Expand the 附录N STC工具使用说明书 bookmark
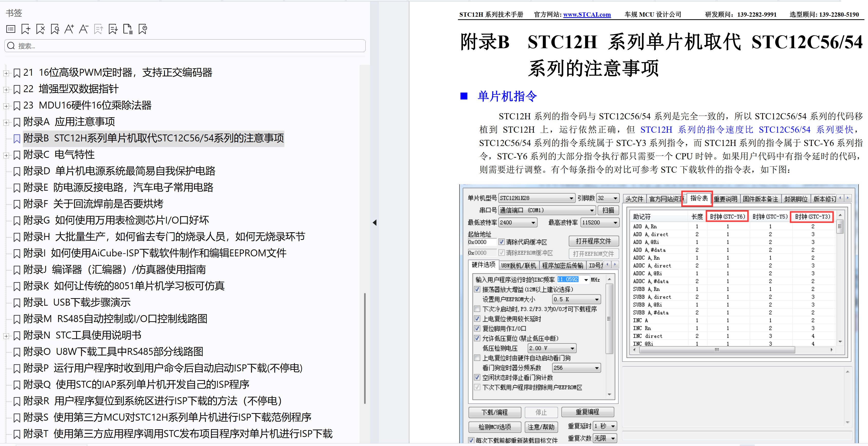Viewport: 868px width, 446px height. (6, 336)
